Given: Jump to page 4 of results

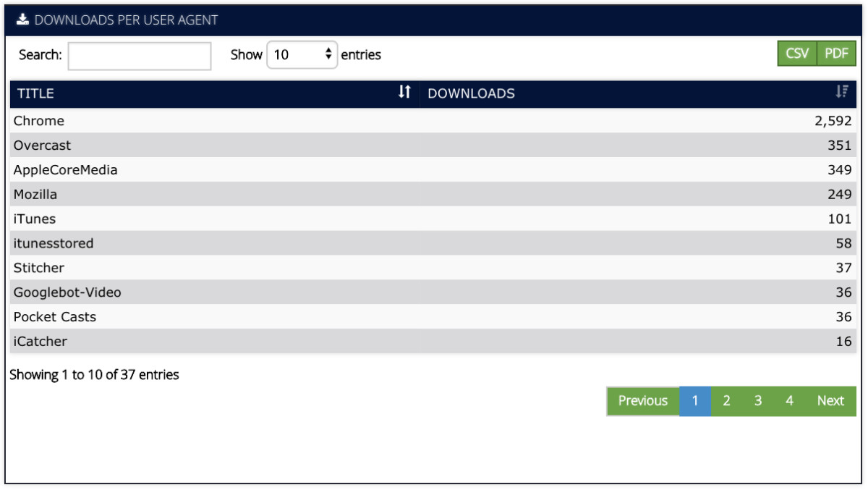Looking at the screenshot, I should point(789,401).
